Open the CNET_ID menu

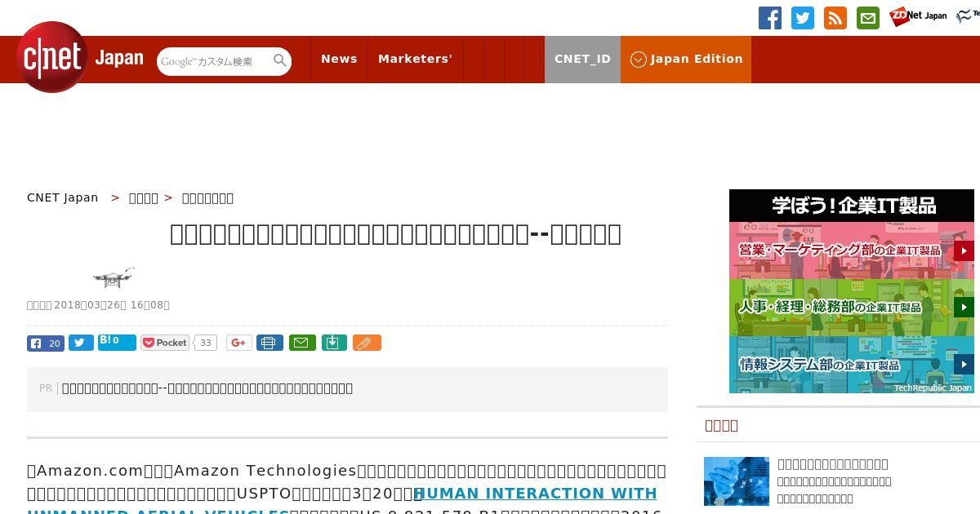click(582, 59)
